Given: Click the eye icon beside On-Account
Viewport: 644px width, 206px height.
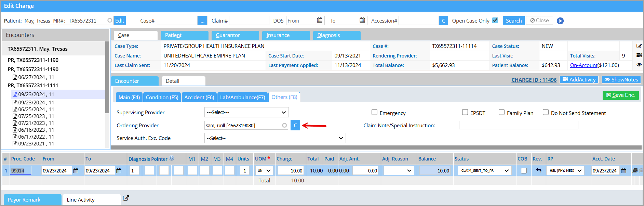Looking at the screenshot, I should pyautogui.click(x=639, y=65).
